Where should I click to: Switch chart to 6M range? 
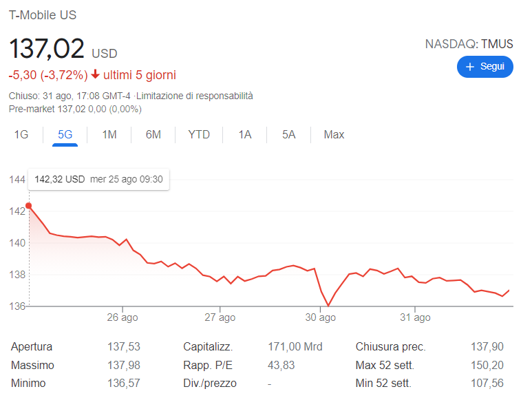click(x=153, y=135)
